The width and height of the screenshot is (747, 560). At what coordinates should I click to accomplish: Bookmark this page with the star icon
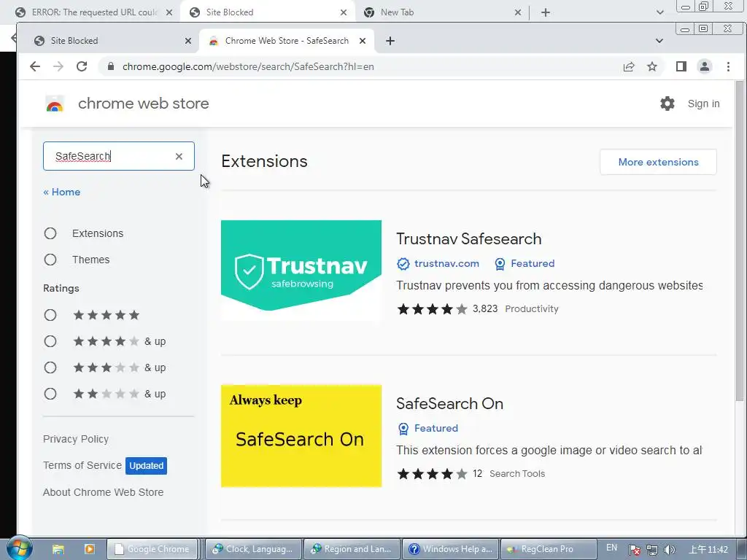tap(652, 66)
